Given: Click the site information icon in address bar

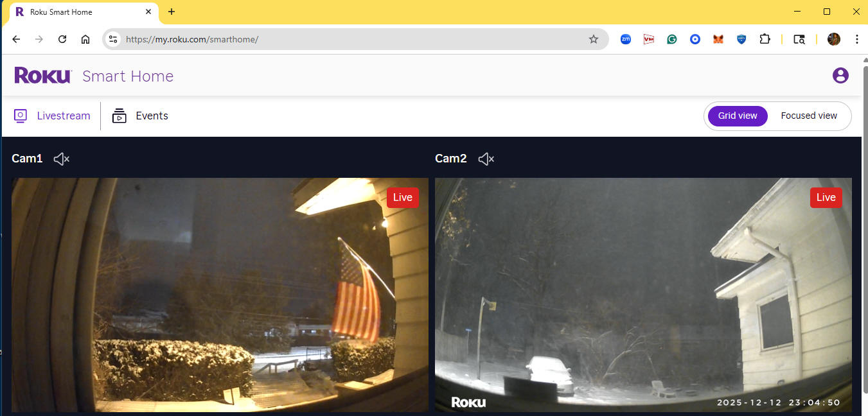Looking at the screenshot, I should point(113,39).
